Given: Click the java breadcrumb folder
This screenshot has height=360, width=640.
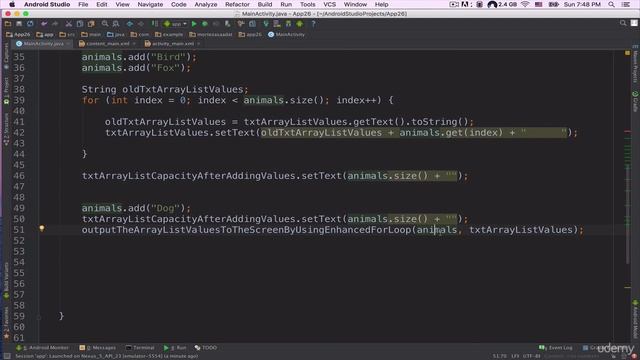Looking at the screenshot, I should pos(116,35).
